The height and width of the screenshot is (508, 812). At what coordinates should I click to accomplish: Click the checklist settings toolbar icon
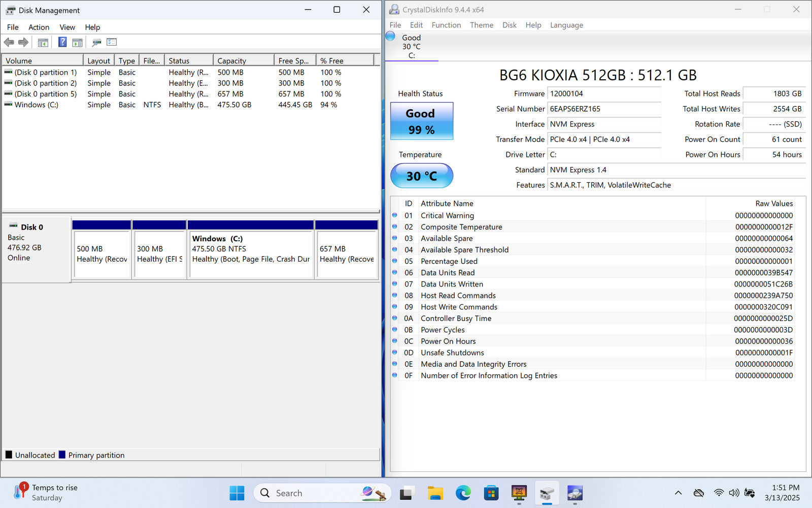tap(112, 42)
